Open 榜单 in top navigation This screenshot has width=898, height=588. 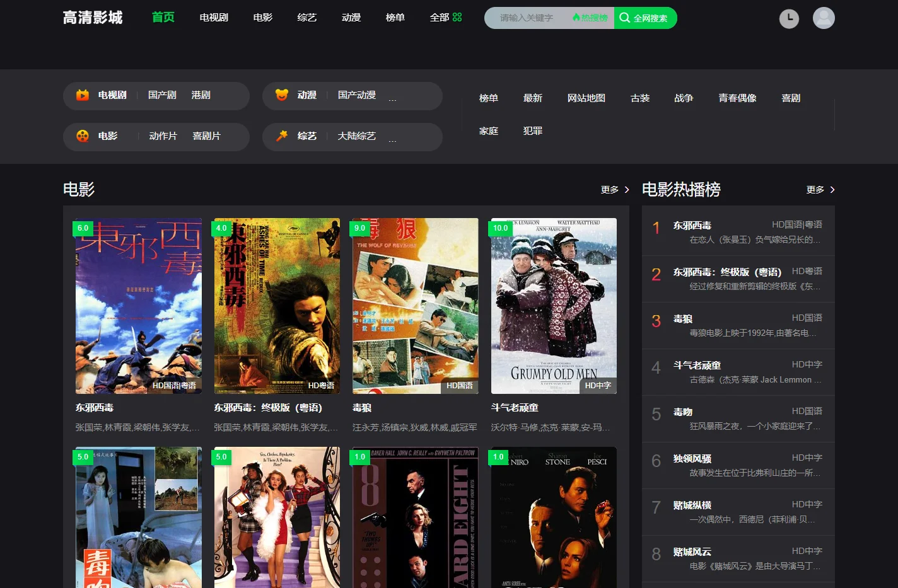(x=395, y=18)
